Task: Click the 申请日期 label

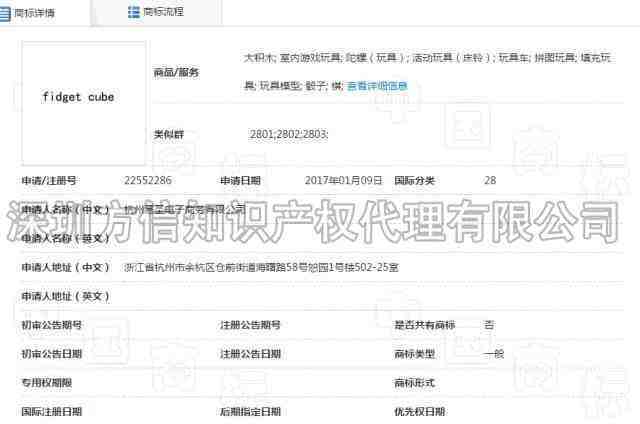Action: 240,180
